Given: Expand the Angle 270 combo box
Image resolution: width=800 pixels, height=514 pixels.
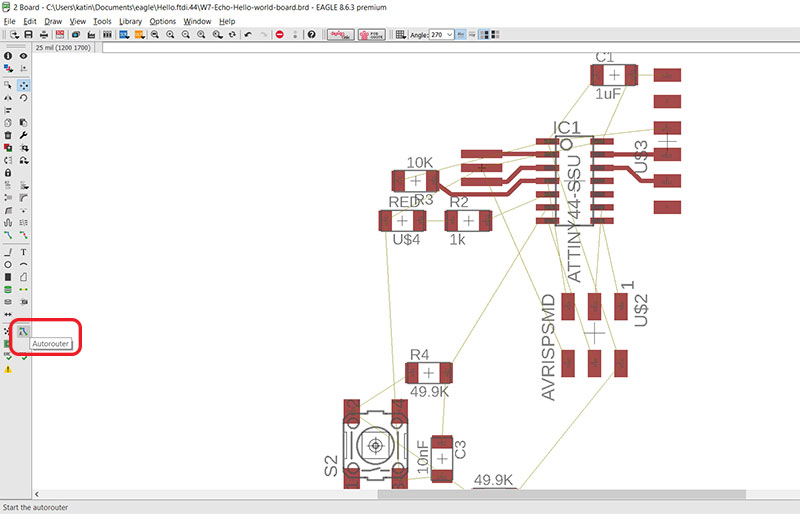Looking at the screenshot, I should tap(441, 35).
